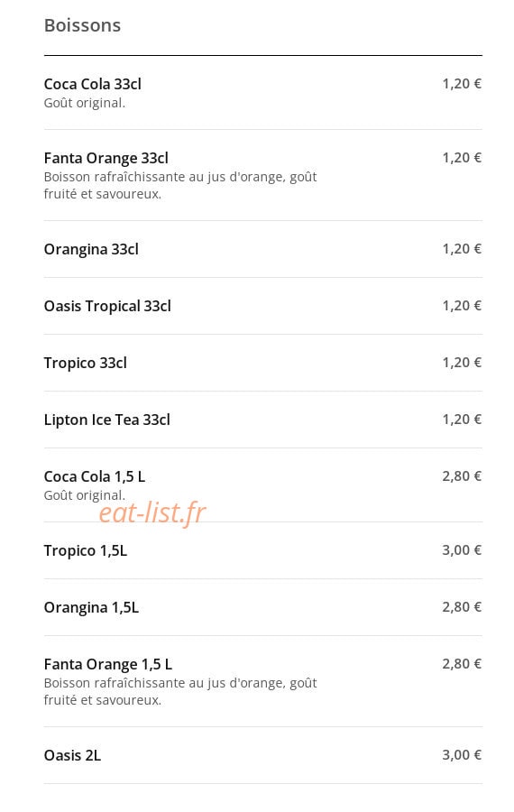Click the Fanta Orange 33cl description text
The height and width of the screenshot is (812, 514).
180,185
